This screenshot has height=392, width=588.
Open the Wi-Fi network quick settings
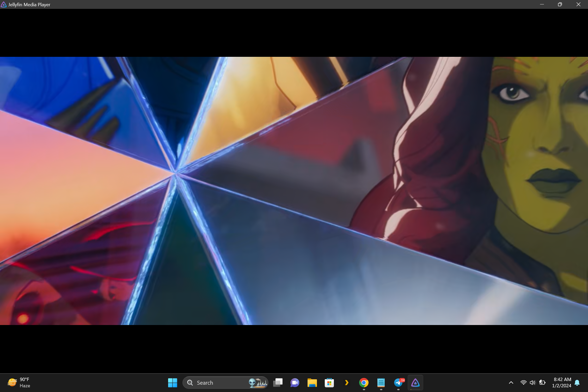coord(523,383)
